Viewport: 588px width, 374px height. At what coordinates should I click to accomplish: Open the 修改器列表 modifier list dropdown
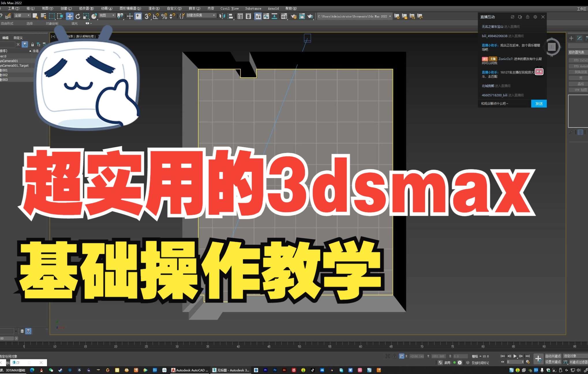[x=578, y=52]
